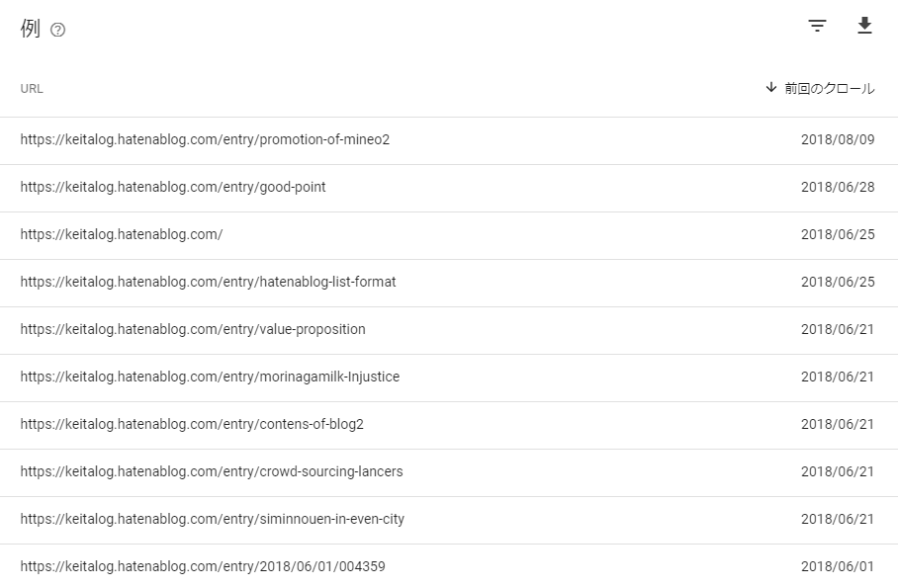Open the filter icon above the table

click(x=817, y=26)
